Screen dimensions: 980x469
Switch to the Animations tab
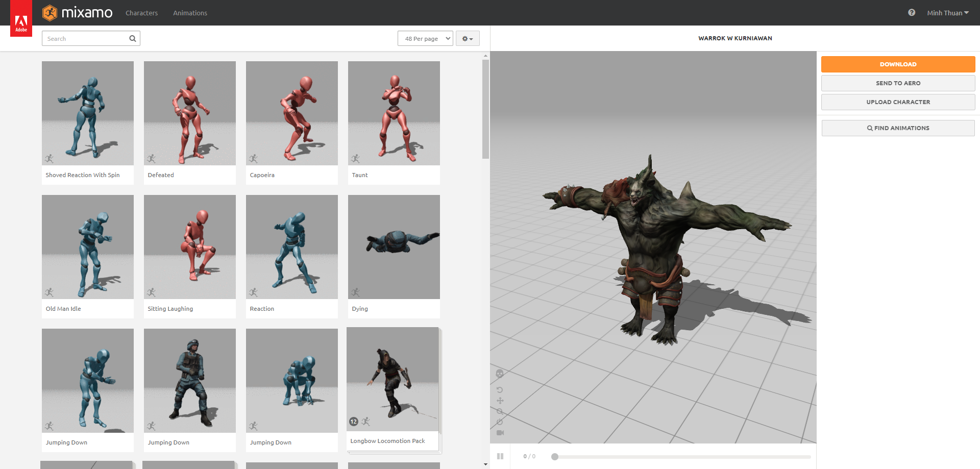190,13
